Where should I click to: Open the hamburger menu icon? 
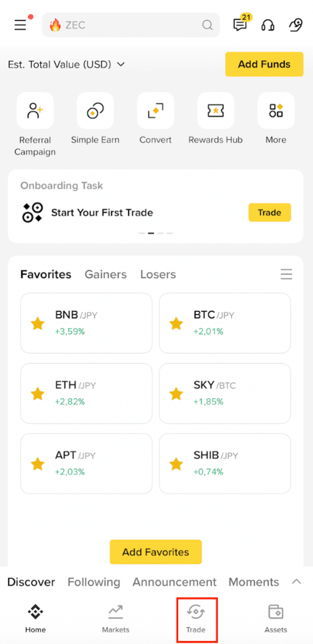(x=20, y=25)
